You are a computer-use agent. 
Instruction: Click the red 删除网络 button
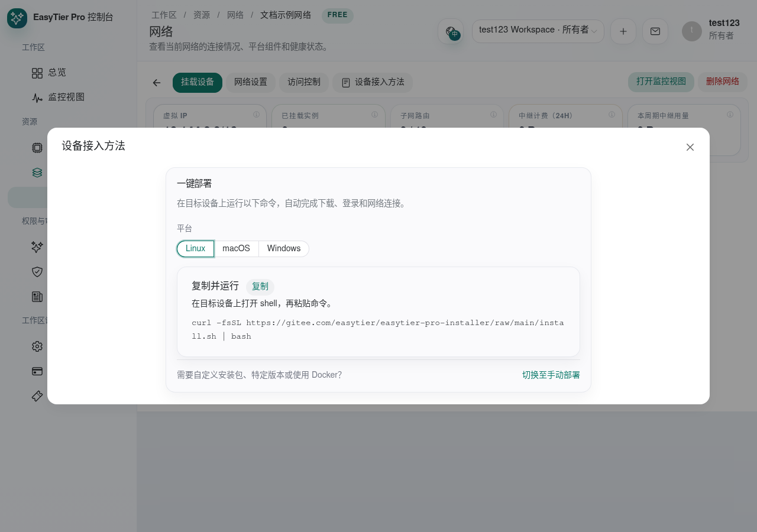pyautogui.click(x=723, y=82)
